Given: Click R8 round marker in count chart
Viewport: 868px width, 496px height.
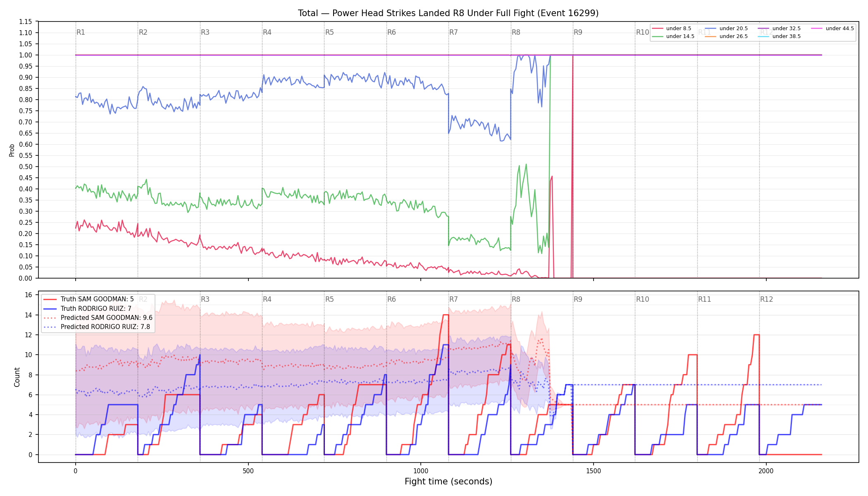Looking at the screenshot, I should (x=516, y=299).
